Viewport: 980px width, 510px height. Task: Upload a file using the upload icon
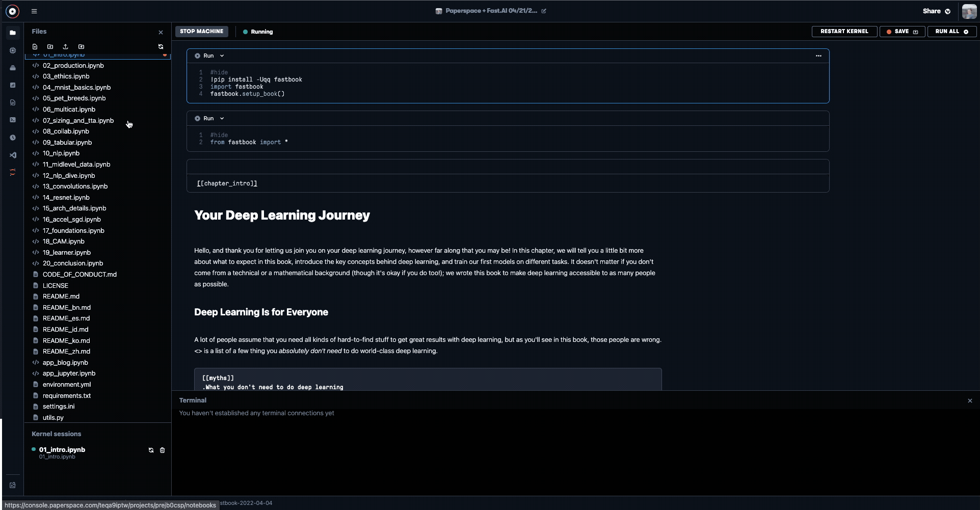pyautogui.click(x=65, y=46)
